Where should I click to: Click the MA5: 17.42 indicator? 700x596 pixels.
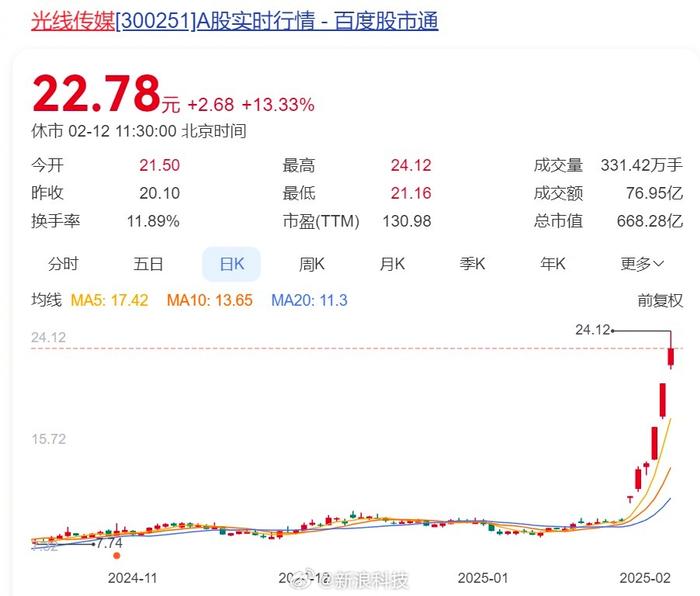point(109,300)
